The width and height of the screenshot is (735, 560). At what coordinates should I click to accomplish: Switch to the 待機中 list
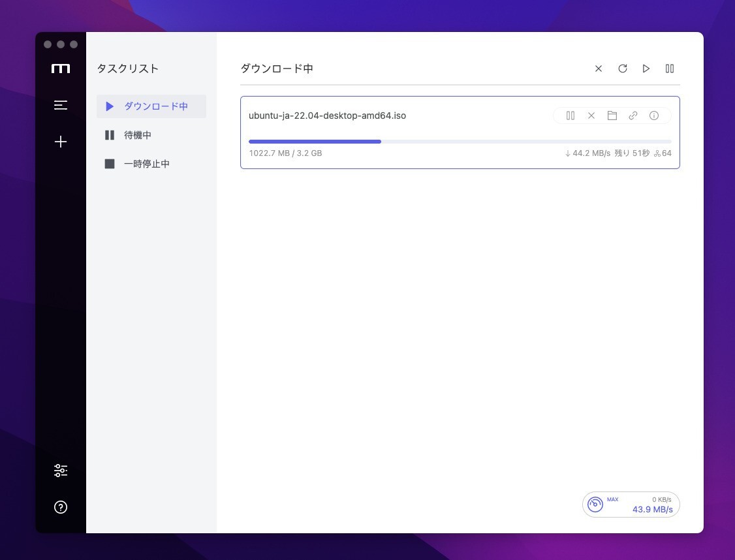[138, 135]
